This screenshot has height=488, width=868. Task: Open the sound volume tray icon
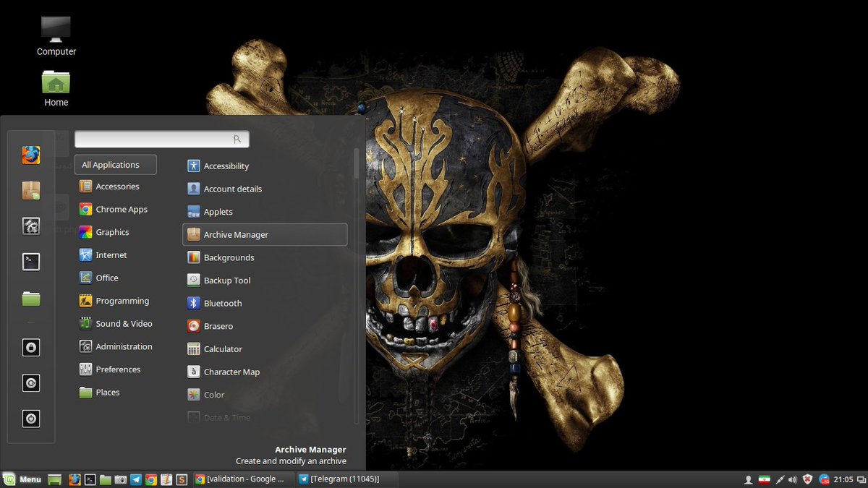click(x=793, y=480)
